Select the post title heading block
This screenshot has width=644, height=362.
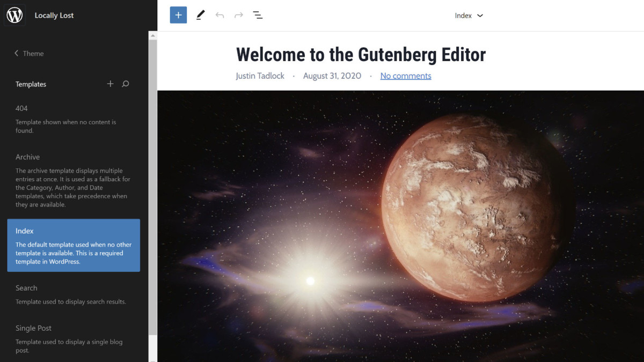coord(361,54)
